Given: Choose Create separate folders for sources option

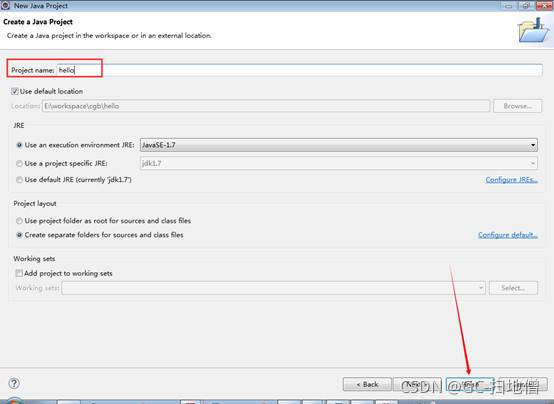Looking at the screenshot, I should (x=19, y=235).
